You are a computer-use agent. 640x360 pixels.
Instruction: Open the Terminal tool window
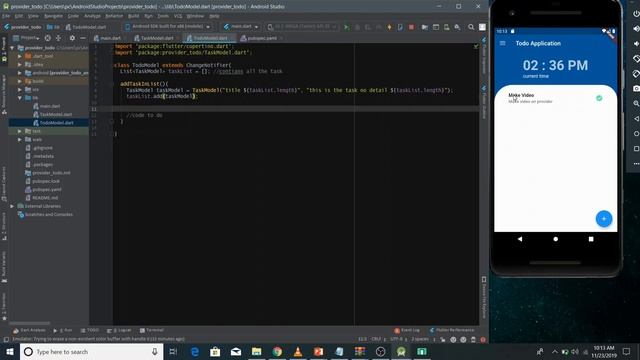(151, 330)
